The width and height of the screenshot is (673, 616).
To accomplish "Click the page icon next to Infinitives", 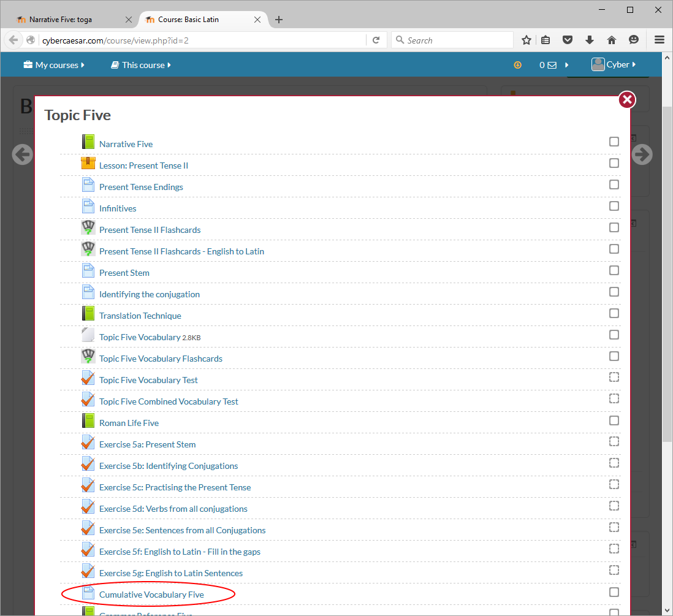I will click(x=88, y=206).
